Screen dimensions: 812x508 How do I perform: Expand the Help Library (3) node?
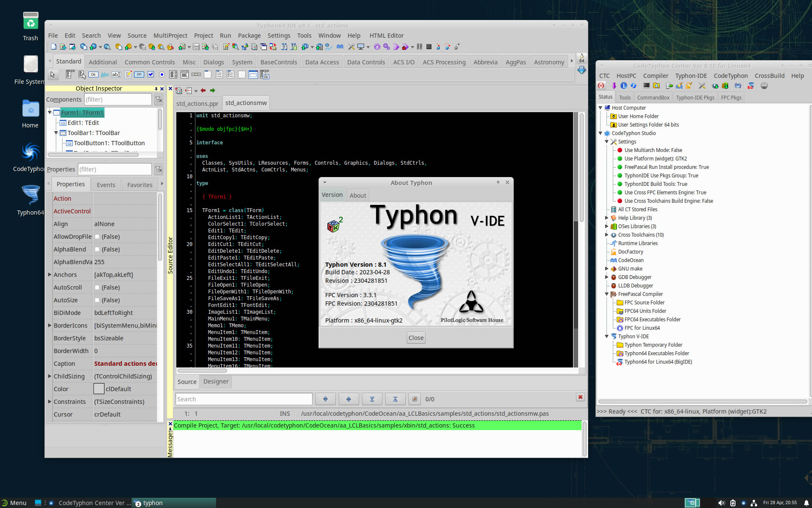(606, 218)
